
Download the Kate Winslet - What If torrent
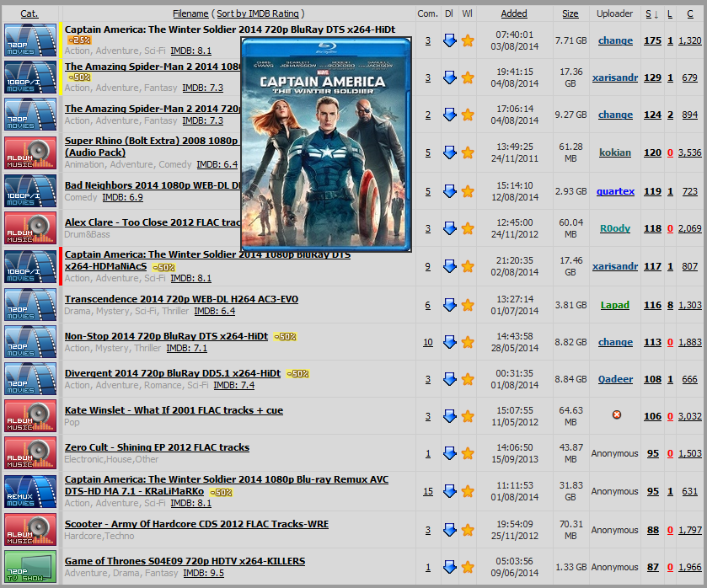coord(449,416)
